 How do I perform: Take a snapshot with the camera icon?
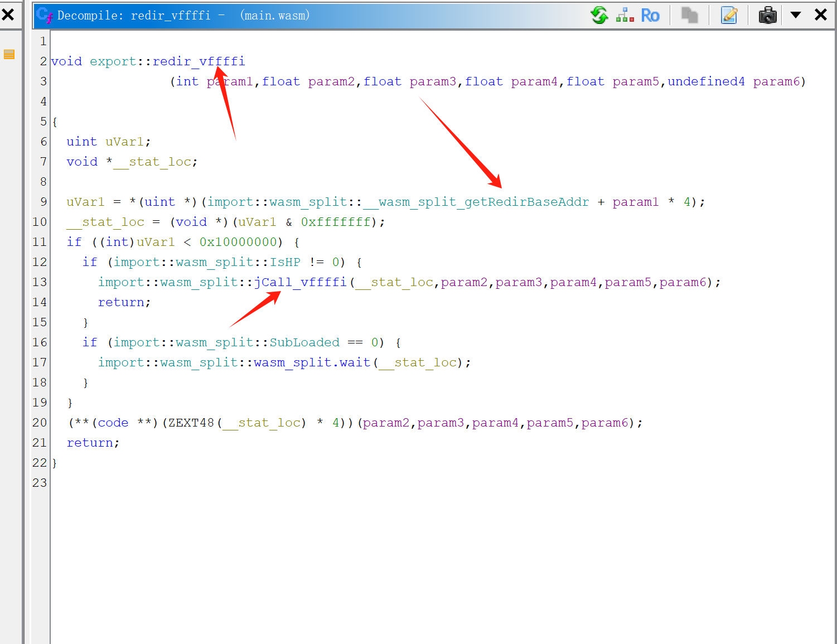tap(768, 15)
